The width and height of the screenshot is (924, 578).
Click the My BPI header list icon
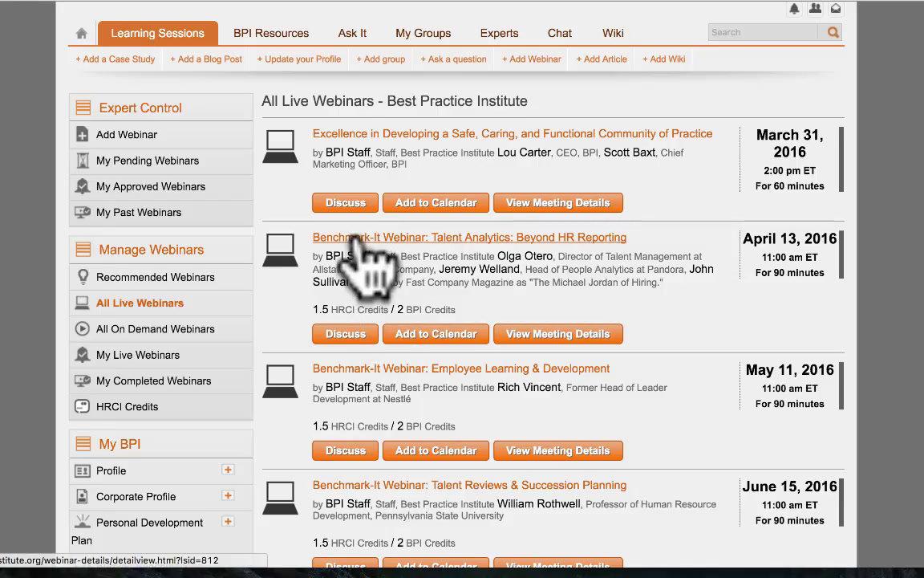(83, 443)
